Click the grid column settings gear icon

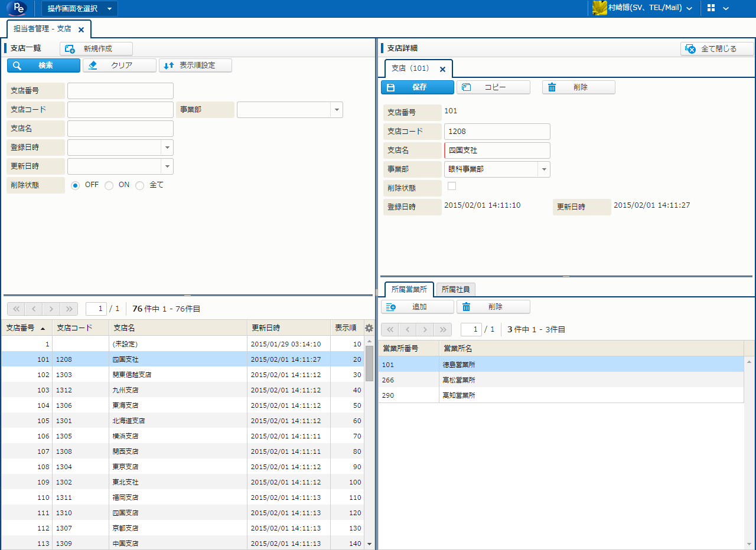click(x=369, y=328)
